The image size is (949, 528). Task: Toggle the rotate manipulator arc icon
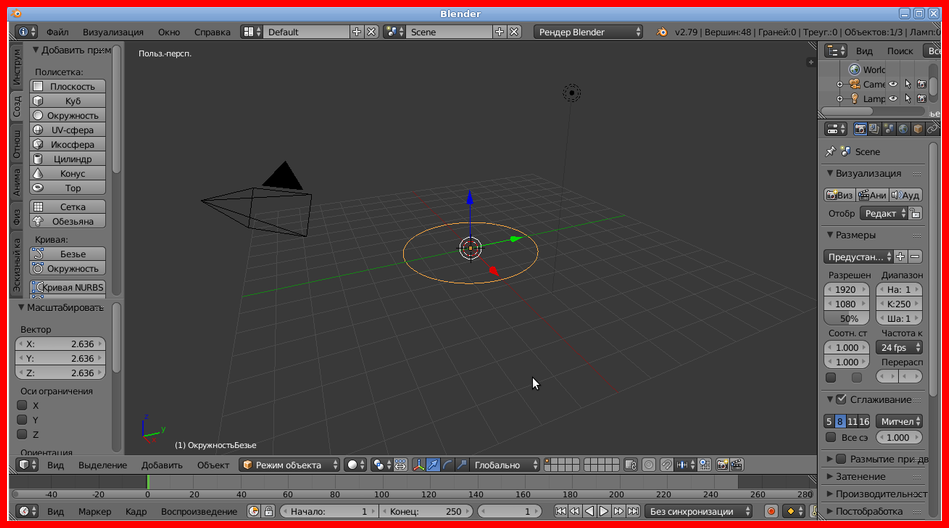pos(447,465)
